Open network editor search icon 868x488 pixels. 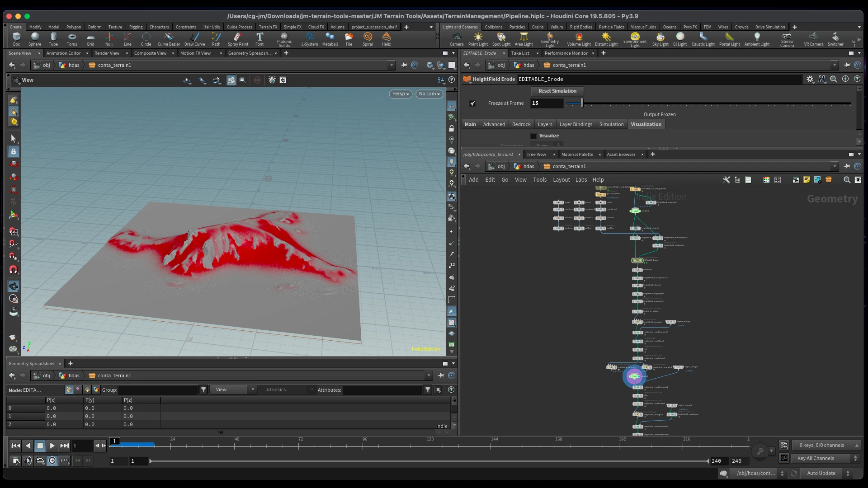[847, 180]
